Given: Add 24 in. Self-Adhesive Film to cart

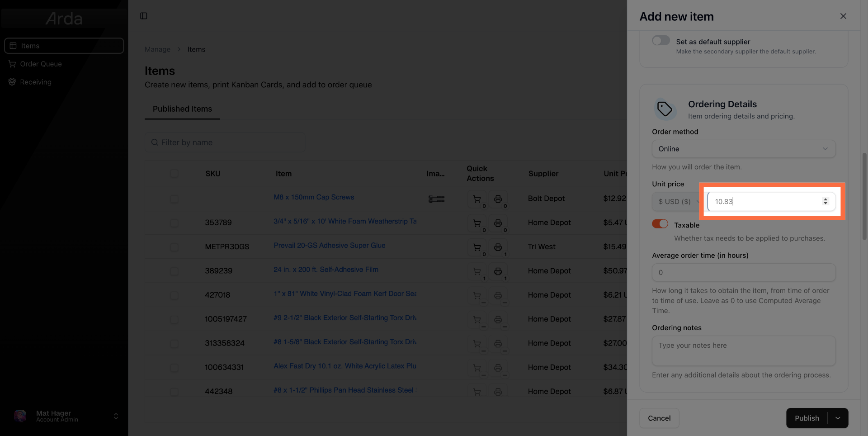Looking at the screenshot, I should pos(477,271).
